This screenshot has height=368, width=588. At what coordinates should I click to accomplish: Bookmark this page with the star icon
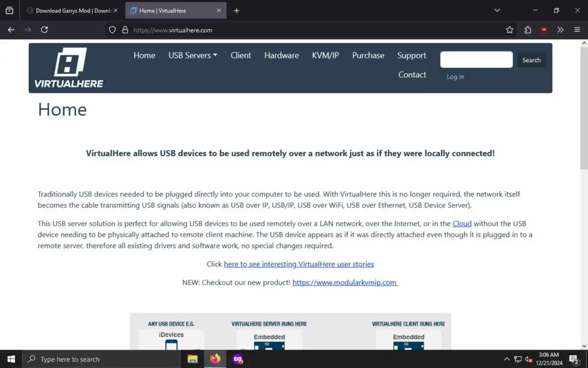pos(509,30)
